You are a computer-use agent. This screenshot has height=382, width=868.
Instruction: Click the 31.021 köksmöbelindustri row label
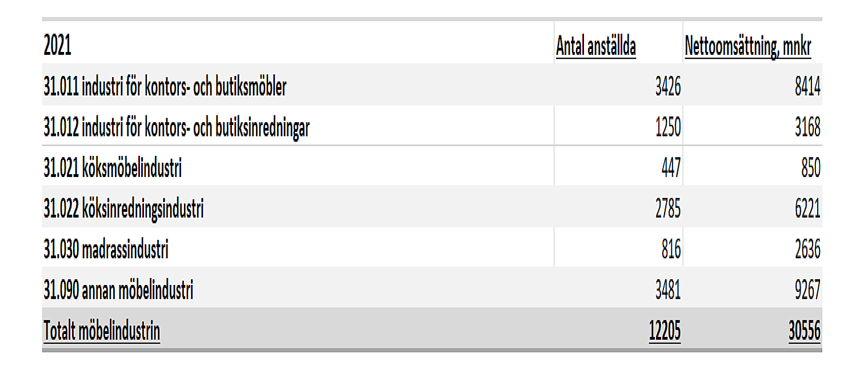pyautogui.click(x=113, y=168)
